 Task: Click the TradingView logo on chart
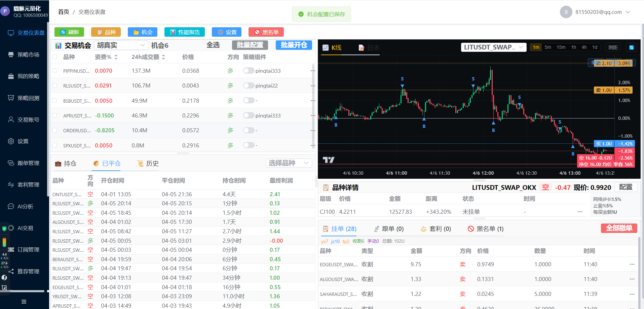click(x=329, y=160)
